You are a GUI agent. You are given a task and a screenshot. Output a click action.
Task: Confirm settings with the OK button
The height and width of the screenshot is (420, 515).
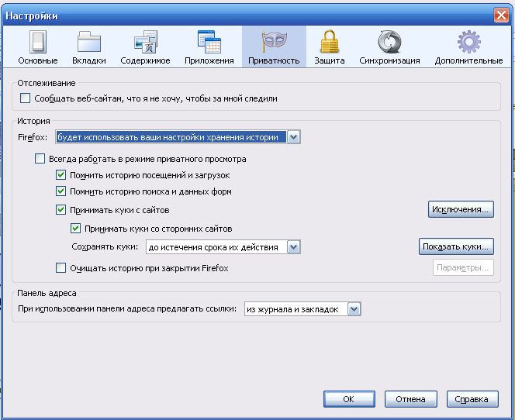point(348,399)
